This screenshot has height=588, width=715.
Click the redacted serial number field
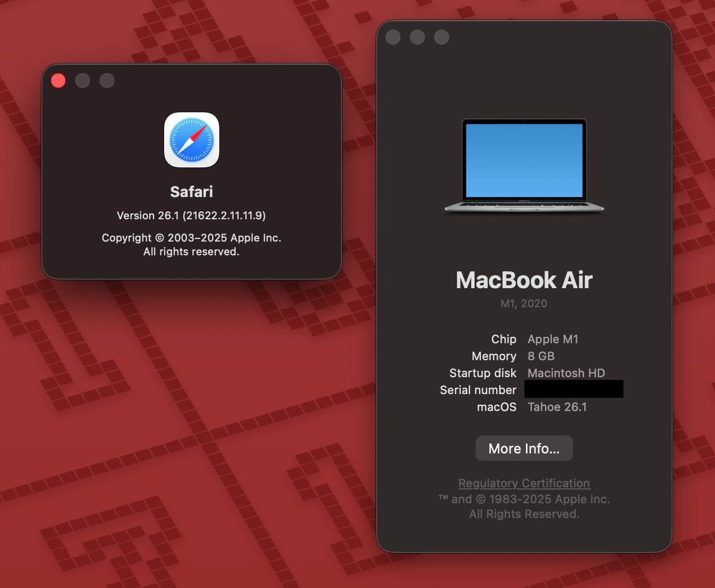point(574,389)
